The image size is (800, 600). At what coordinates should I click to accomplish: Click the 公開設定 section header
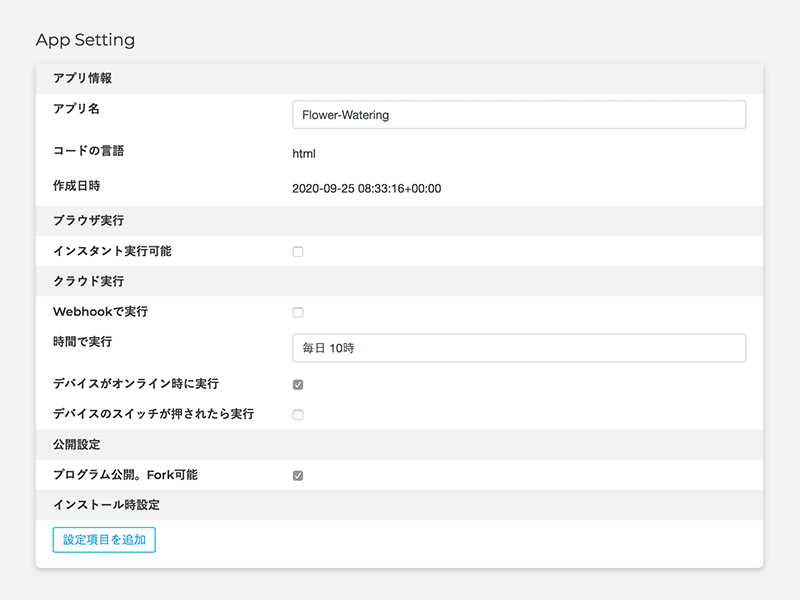[x=76, y=444]
